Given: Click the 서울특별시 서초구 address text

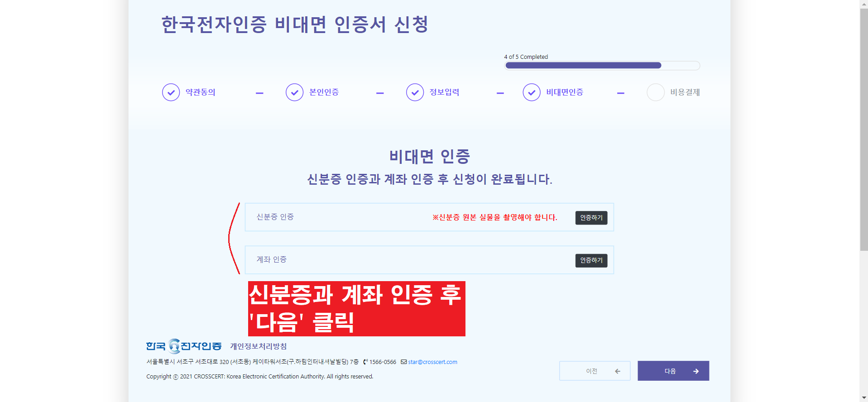Looking at the screenshot, I should [x=252, y=362].
